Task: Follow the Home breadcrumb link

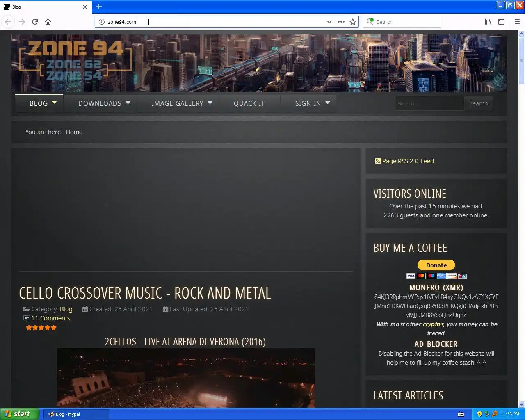Action: (74, 132)
